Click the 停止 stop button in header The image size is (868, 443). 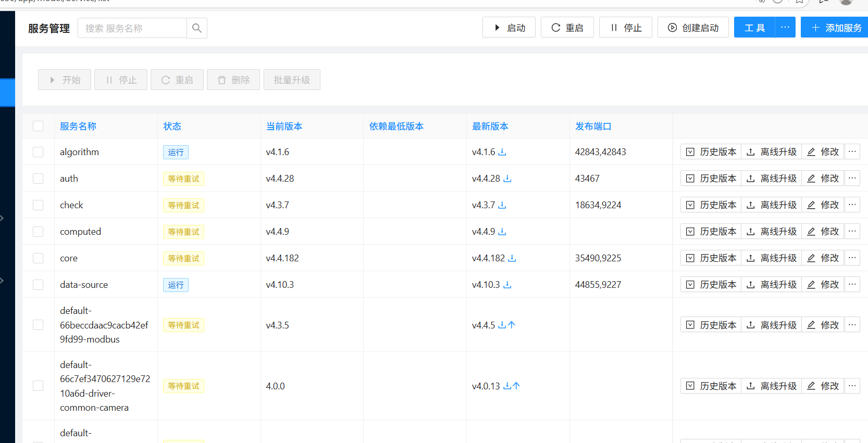(626, 28)
